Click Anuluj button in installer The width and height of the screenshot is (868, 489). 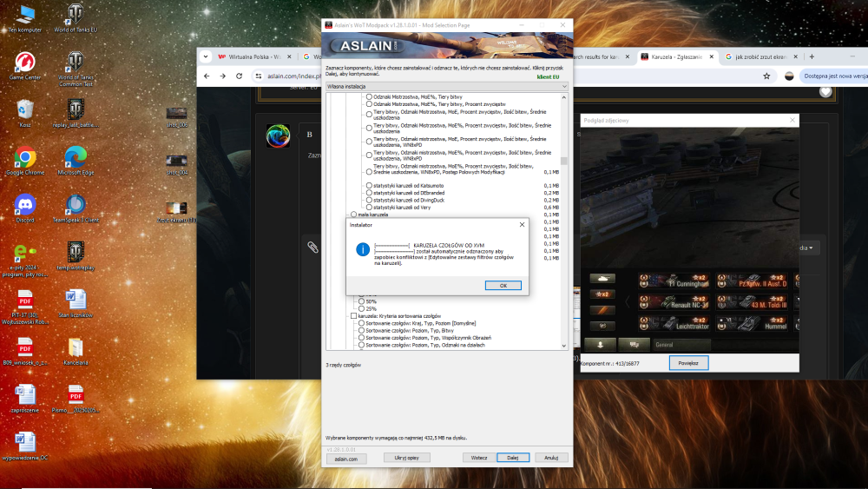(551, 458)
